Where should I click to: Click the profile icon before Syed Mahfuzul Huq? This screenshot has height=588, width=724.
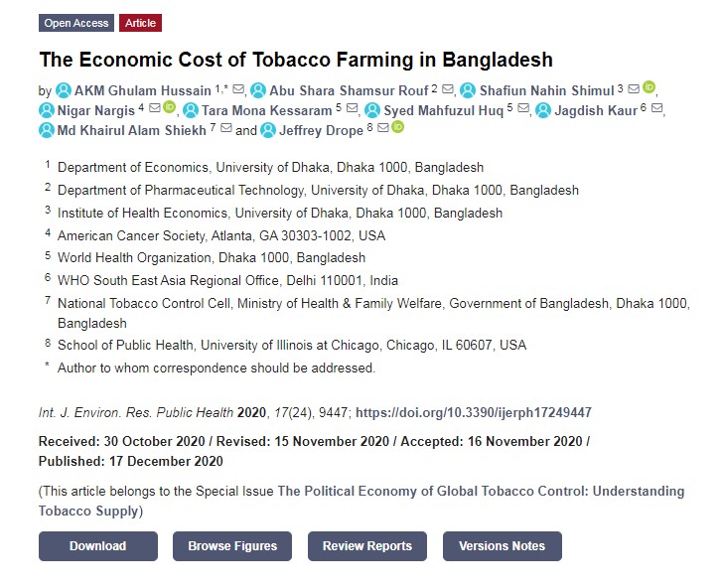coord(372,109)
